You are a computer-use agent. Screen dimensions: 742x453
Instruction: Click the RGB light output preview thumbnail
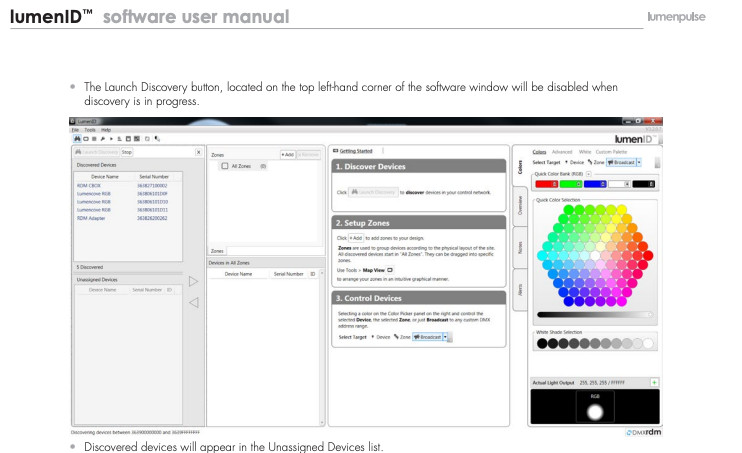click(x=595, y=407)
